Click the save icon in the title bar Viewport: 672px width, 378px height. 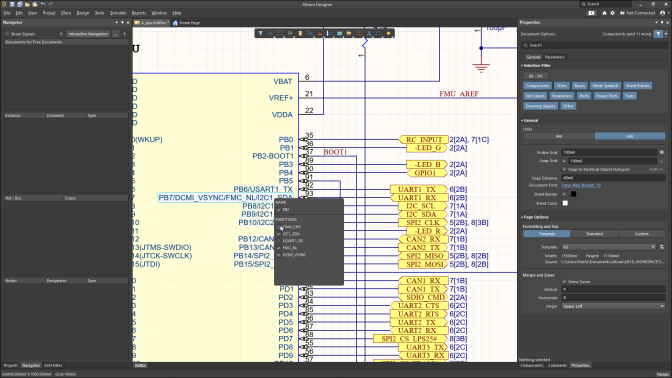[x=12, y=4]
